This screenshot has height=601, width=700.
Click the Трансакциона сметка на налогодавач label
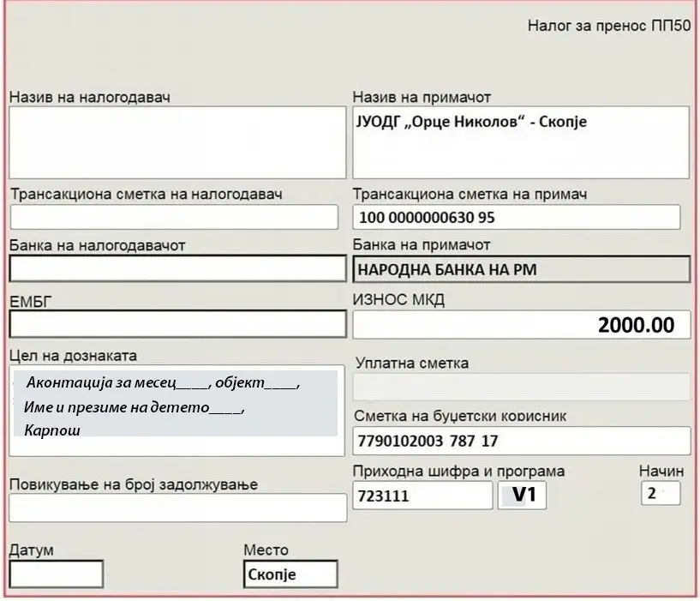(147, 194)
